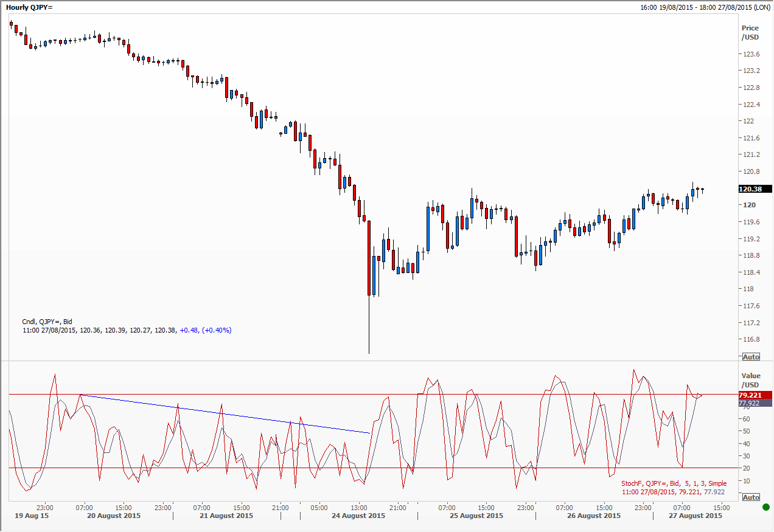Click the 117.6 price axis value
Screen dimensions: 774x532
coord(750,306)
